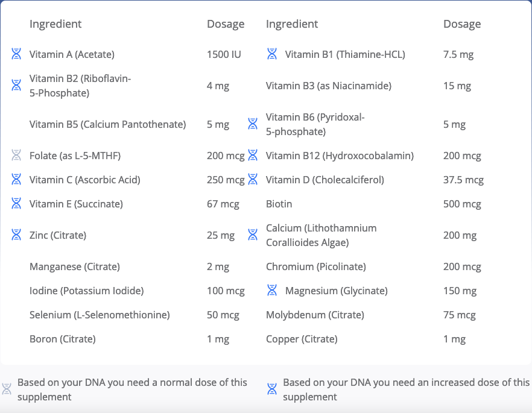Click the DNA icon next to Zinc (Citrate)
This screenshot has height=413, width=532.
16,235
